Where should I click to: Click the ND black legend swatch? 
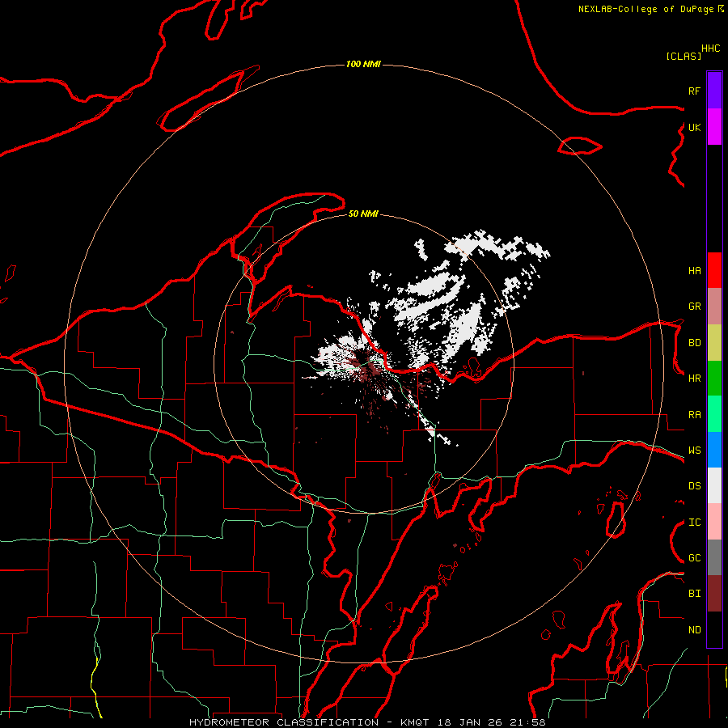[714, 629]
